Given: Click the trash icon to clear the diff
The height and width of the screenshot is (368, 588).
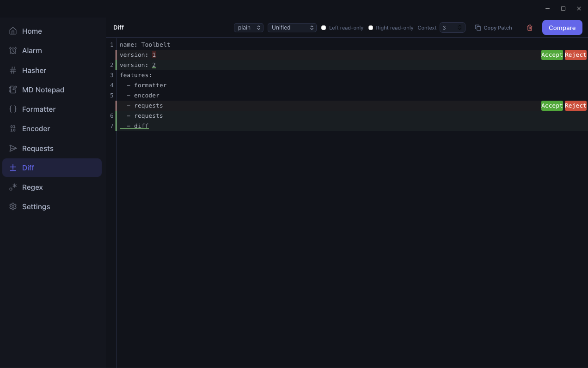Looking at the screenshot, I should (529, 28).
